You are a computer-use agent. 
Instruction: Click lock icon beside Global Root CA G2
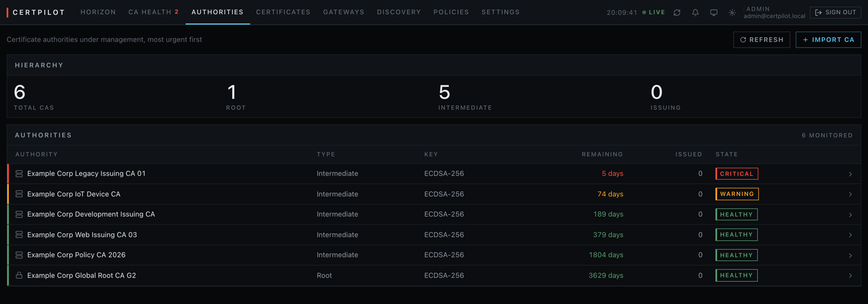pyautogui.click(x=19, y=275)
